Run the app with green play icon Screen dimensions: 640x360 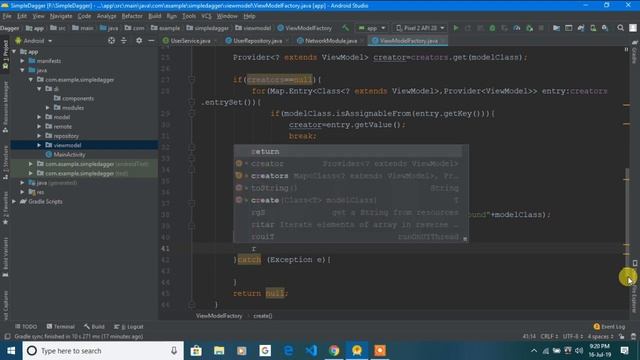click(x=456, y=28)
